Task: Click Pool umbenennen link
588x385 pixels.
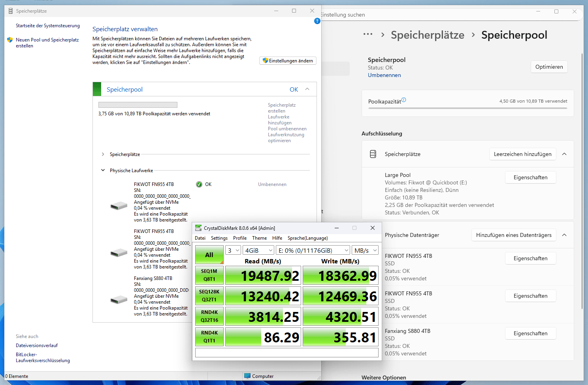Action: point(287,129)
